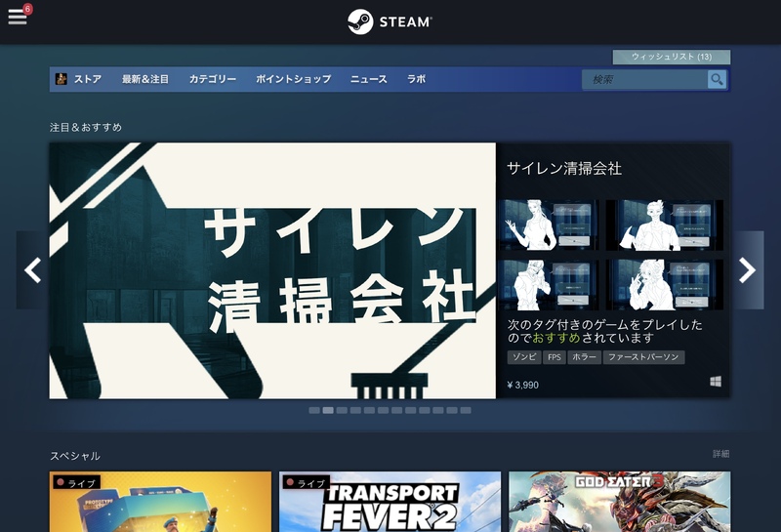Select the highlighted second carousel dot

coord(328,410)
